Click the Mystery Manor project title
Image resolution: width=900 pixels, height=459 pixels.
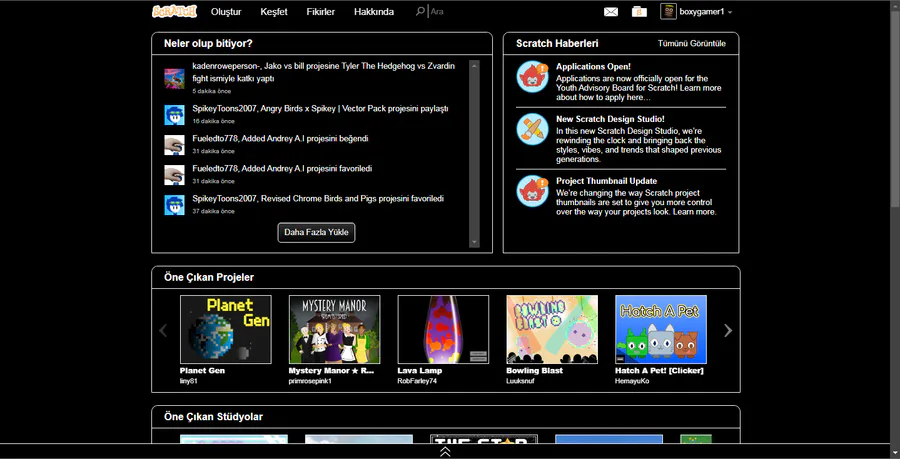331,371
